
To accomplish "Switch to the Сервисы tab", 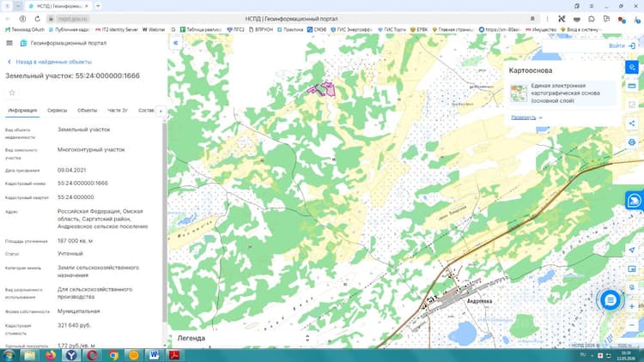I will point(57,111).
